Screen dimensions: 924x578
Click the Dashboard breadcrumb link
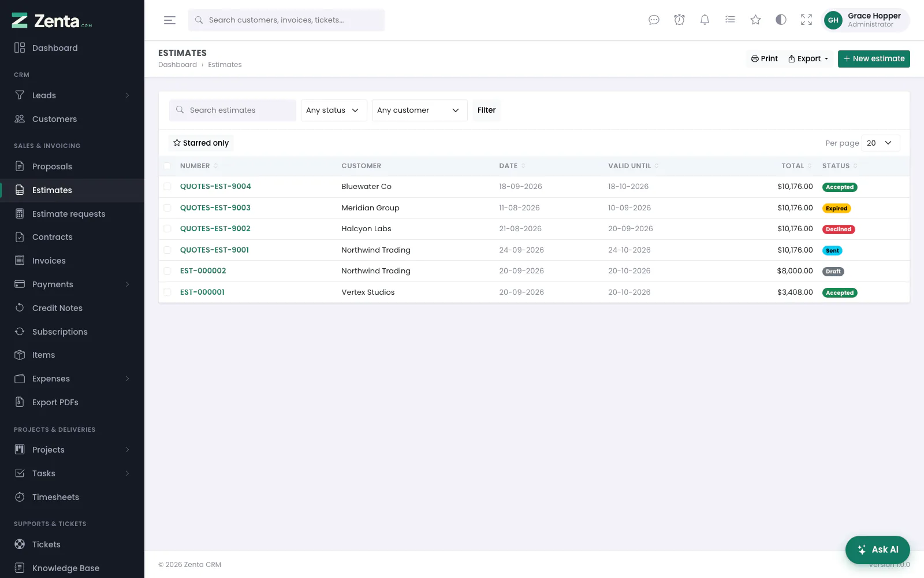[177, 65]
